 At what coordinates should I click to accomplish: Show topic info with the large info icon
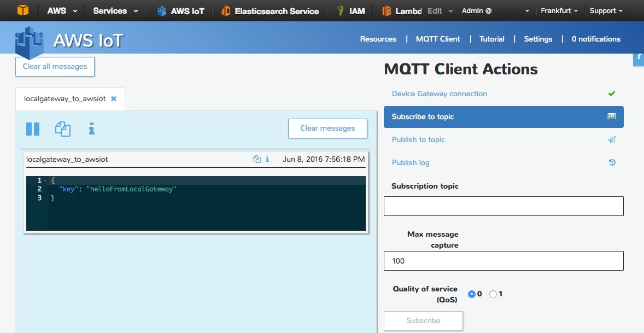click(x=92, y=128)
